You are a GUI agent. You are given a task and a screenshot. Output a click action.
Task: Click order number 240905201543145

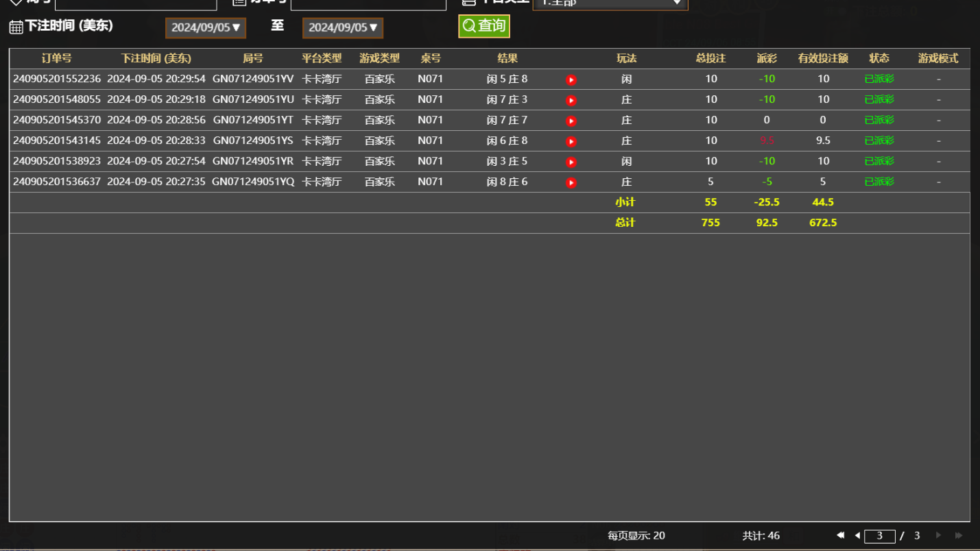pos(56,140)
